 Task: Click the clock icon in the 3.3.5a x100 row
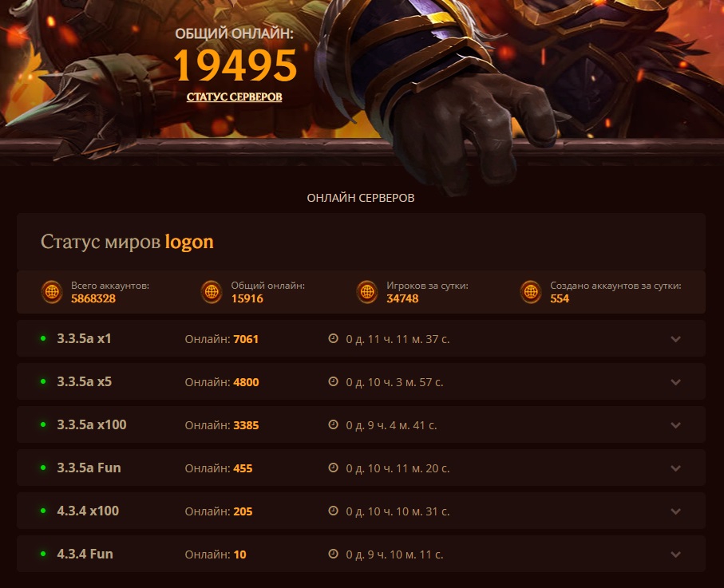click(x=333, y=424)
